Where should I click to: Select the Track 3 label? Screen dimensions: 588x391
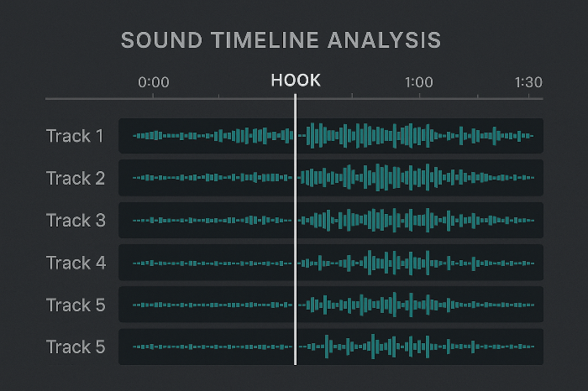tap(76, 220)
